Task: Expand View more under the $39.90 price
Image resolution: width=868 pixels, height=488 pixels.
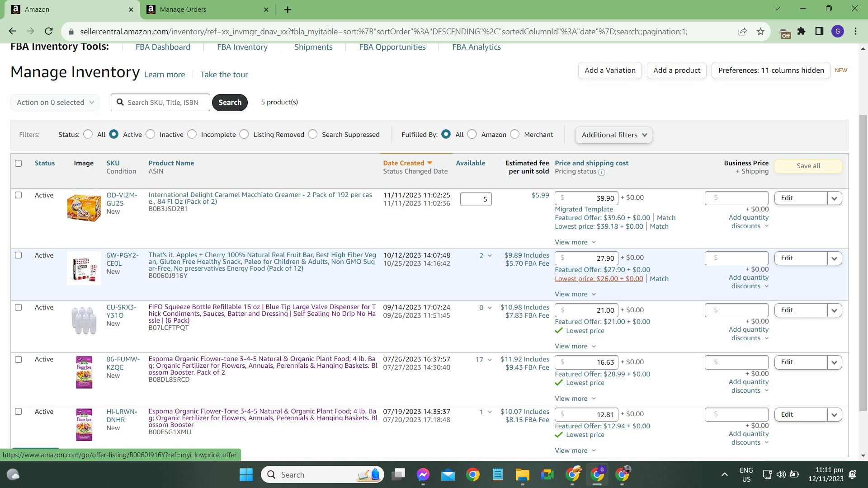Action: 576,242
